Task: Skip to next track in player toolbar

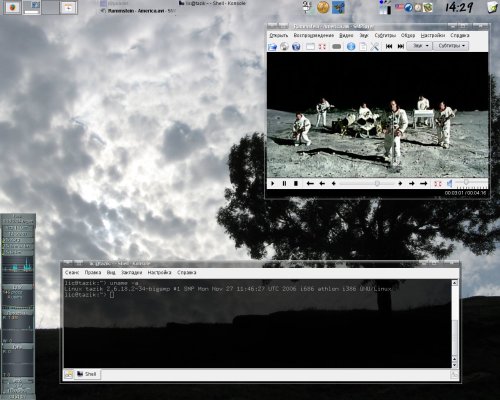Action: [401, 46]
